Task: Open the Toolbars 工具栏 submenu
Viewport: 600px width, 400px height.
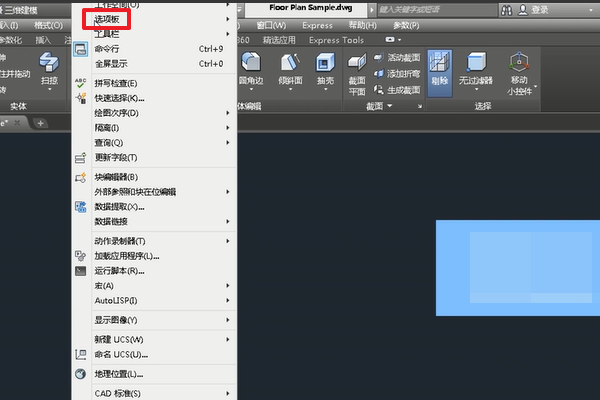Action: click(153, 34)
